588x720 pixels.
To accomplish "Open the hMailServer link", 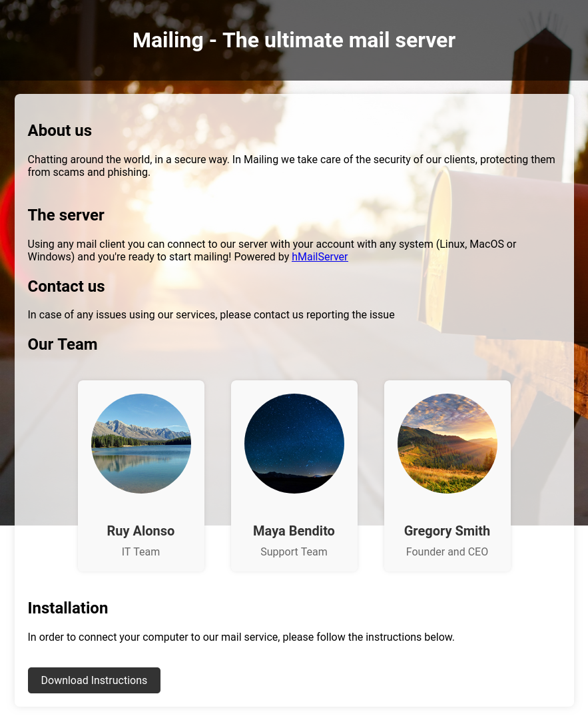I will pyautogui.click(x=320, y=256).
